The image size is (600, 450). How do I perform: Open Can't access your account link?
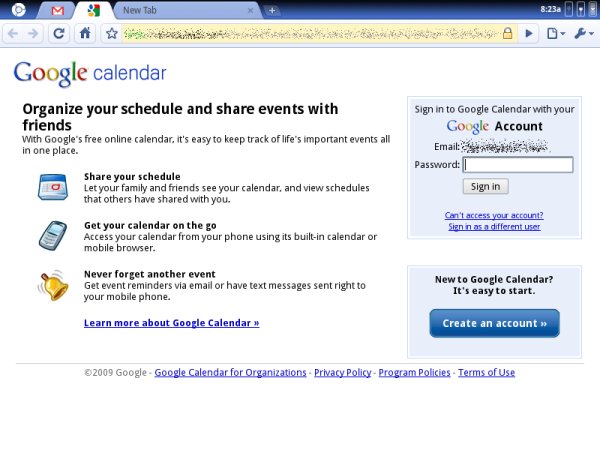(494, 215)
